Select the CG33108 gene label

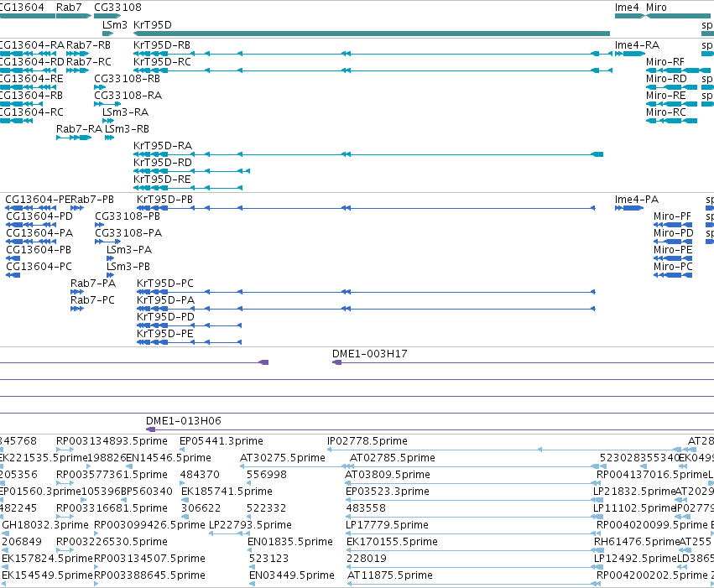point(117,8)
